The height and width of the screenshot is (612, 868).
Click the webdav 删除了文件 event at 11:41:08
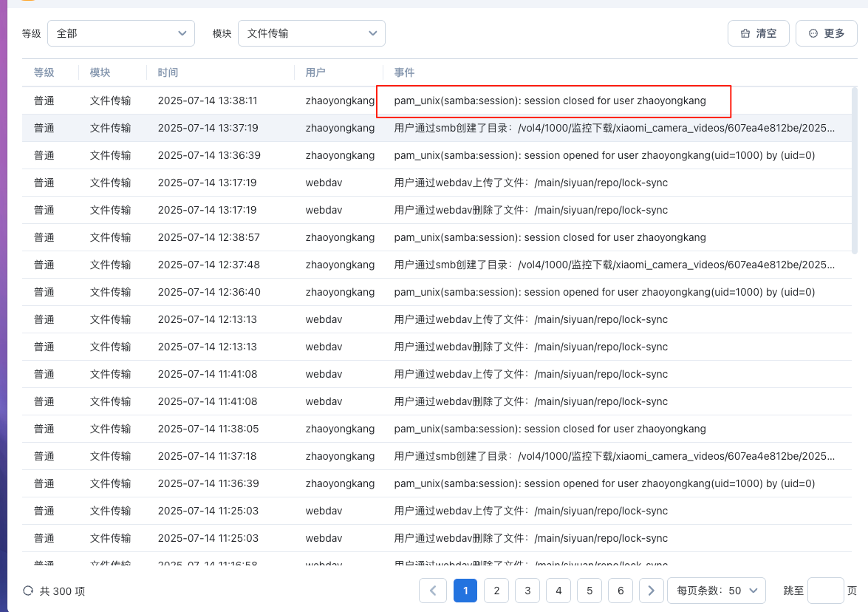(x=531, y=401)
